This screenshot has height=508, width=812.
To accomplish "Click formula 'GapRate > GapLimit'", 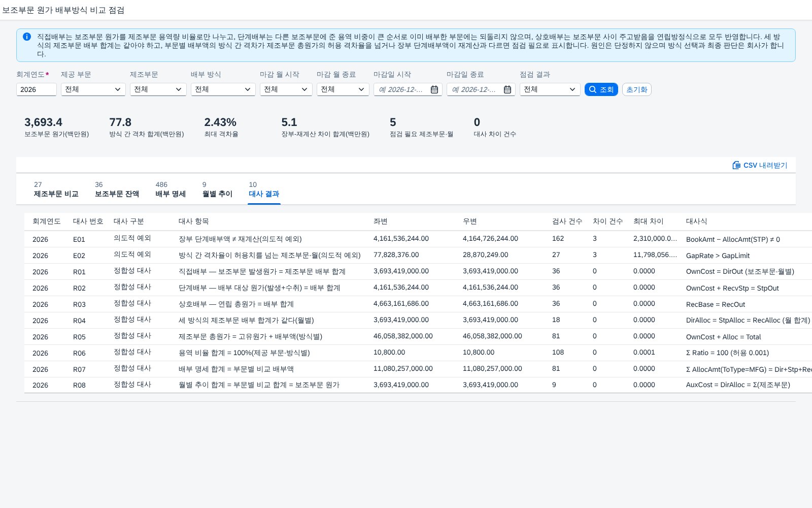I will point(718,256).
